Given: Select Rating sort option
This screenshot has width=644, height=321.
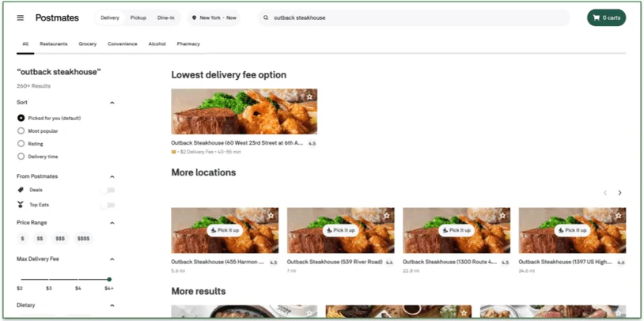Looking at the screenshot, I should click(21, 144).
